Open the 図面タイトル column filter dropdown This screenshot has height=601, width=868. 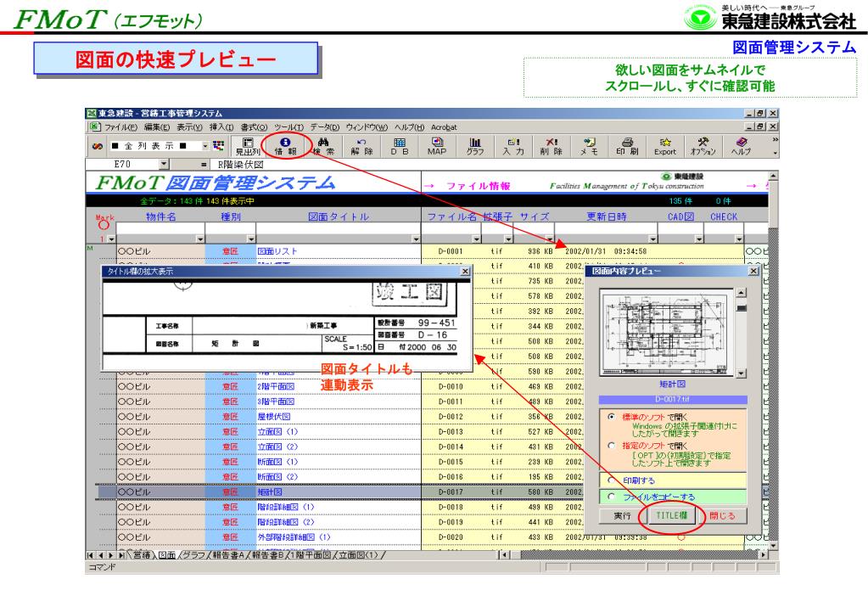point(416,239)
